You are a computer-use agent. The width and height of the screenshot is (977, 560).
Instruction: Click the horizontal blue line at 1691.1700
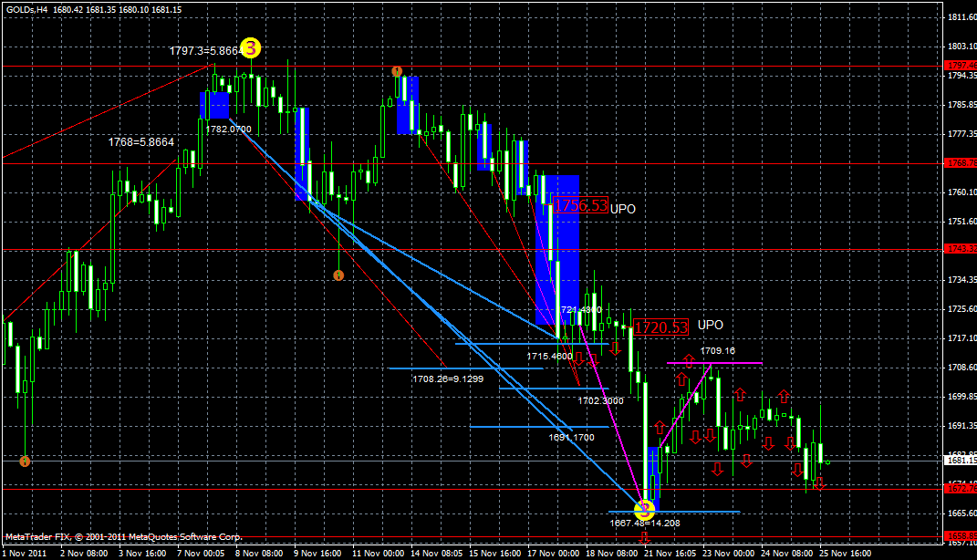pyautogui.click(x=511, y=426)
